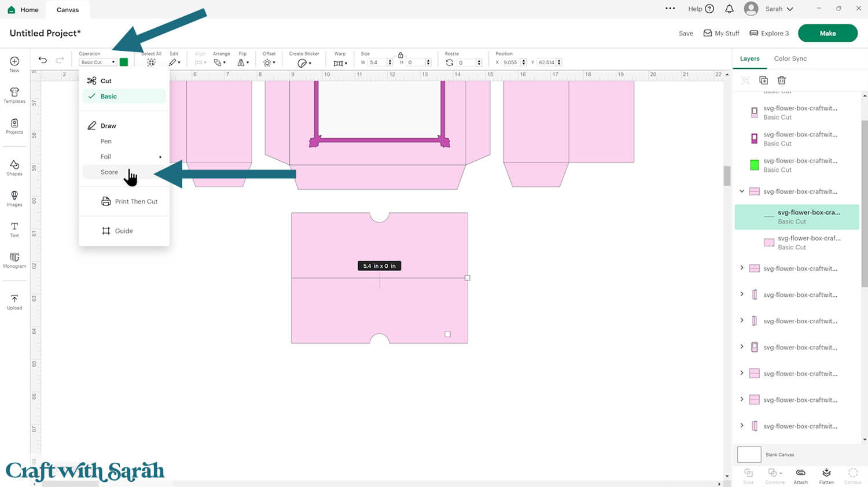Viewport: 868px width, 487px height.
Task: Open the green operation color swatch
Action: [x=124, y=62]
